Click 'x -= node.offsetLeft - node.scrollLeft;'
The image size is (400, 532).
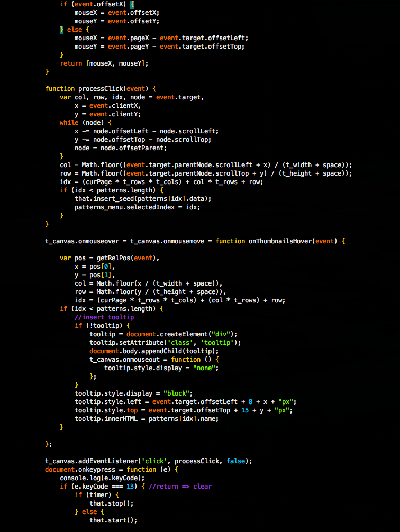[147, 131]
